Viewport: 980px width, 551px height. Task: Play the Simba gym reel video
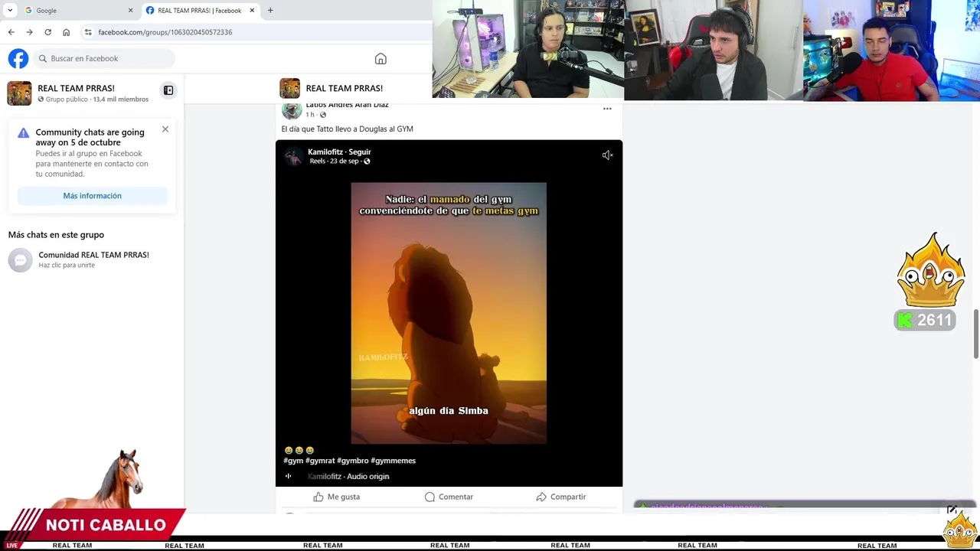(x=449, y=313)
